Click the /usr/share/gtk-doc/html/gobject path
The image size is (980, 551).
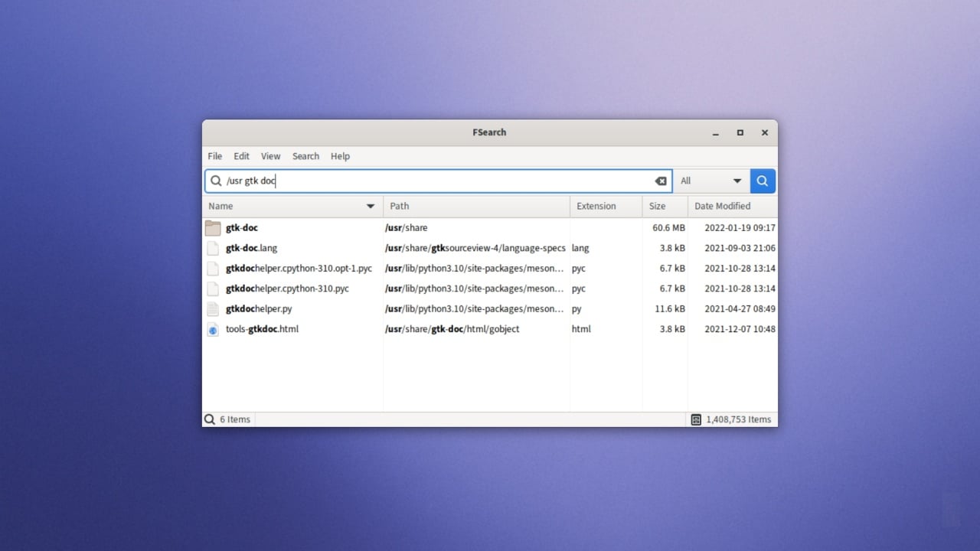point(452,329)
